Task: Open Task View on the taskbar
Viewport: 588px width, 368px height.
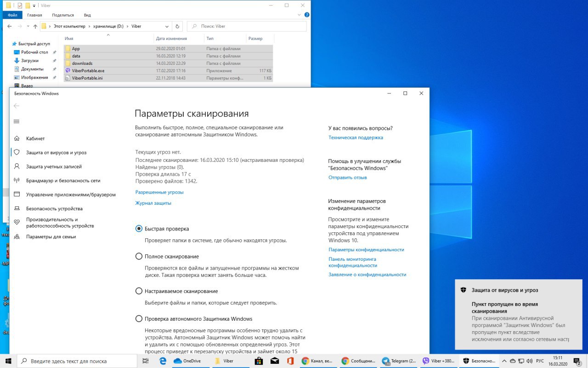Action: [145, 361]
